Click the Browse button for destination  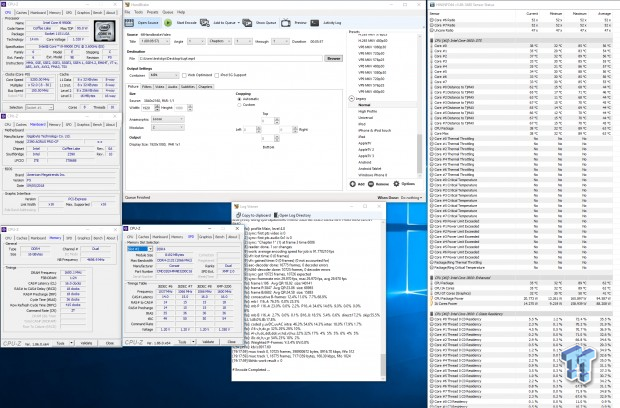[333, 59]
